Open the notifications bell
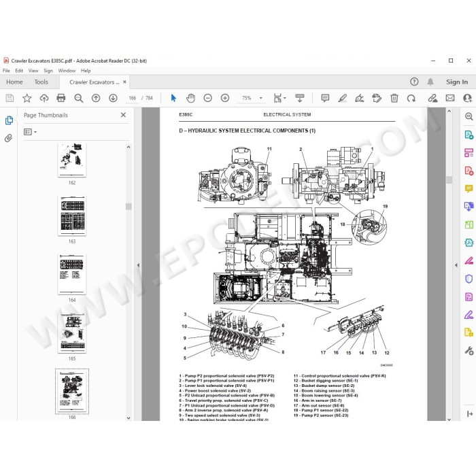The image size is (476, 476). pyautogui.click(x=430, y=82)
